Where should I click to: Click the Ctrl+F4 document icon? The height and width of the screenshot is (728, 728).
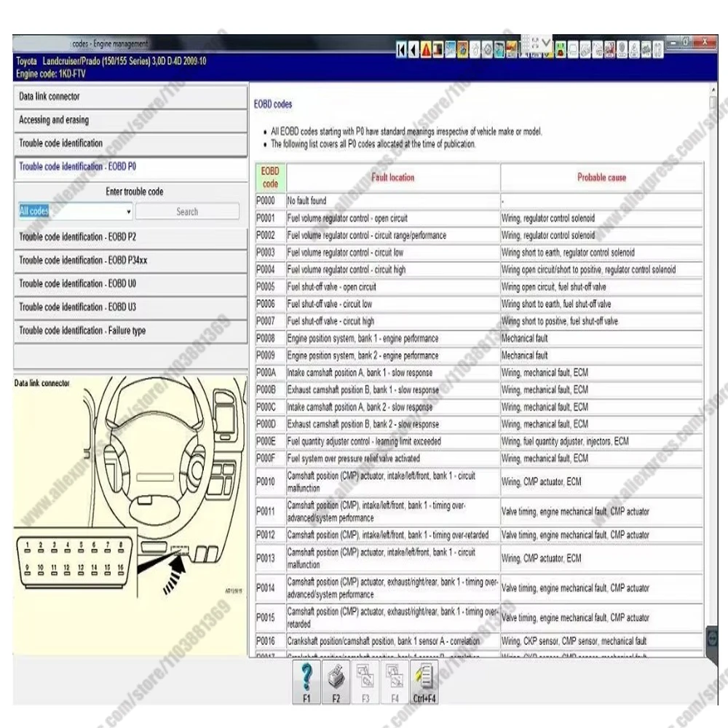pos(424,681)
